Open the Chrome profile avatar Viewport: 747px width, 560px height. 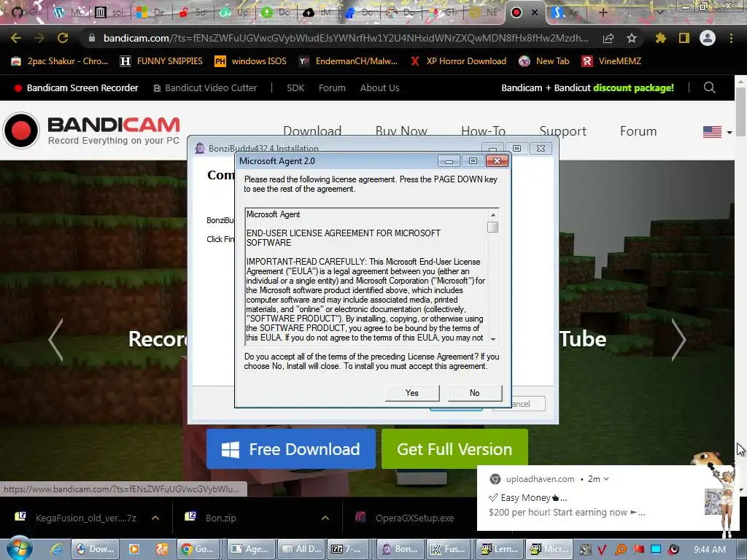point(708,38)
